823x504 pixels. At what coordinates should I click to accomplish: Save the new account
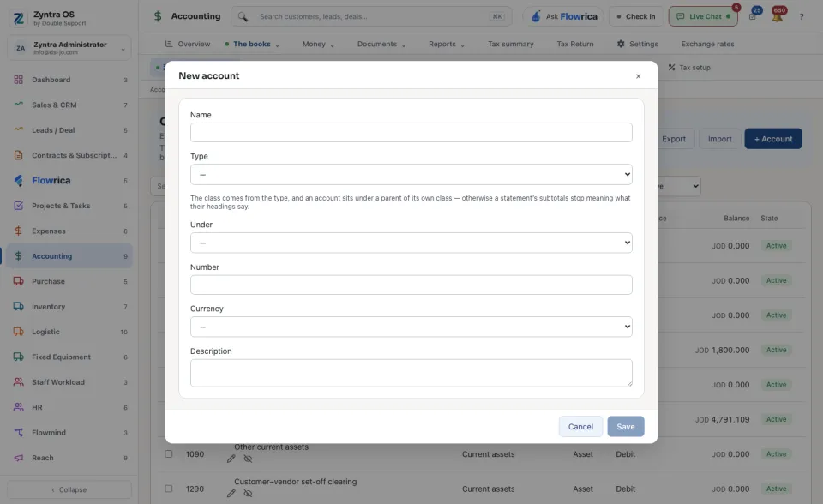pos(626,426)
